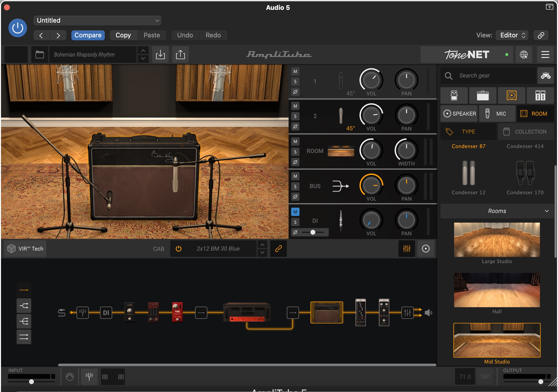Viewport: 558px width, 392px height.
Task: Show the speaker selection view icon
Action: point(426,249)
